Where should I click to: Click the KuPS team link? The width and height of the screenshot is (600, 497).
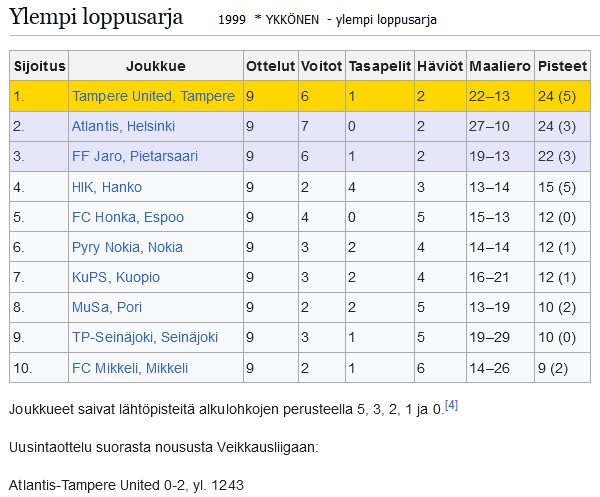point(90,277)
